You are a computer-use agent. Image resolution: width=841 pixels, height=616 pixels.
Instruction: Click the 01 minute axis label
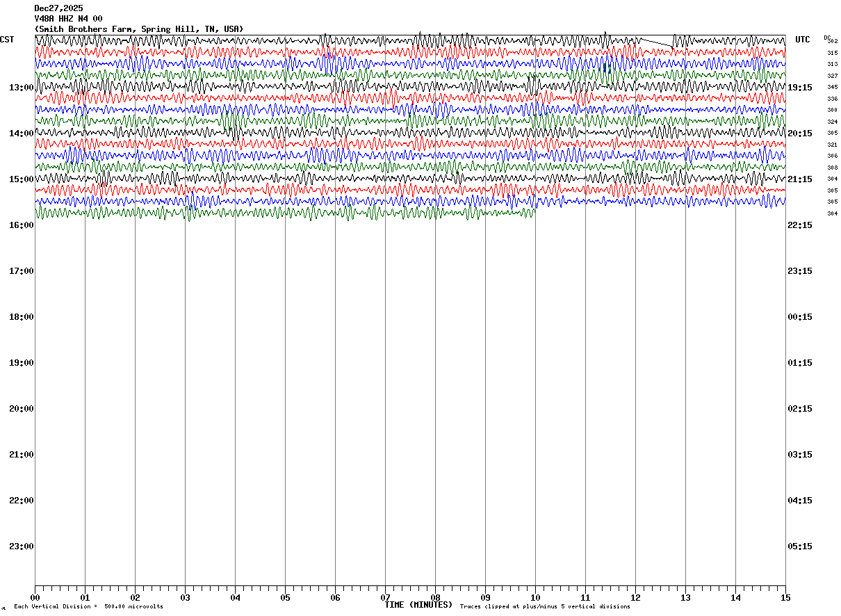click(85, 598)
